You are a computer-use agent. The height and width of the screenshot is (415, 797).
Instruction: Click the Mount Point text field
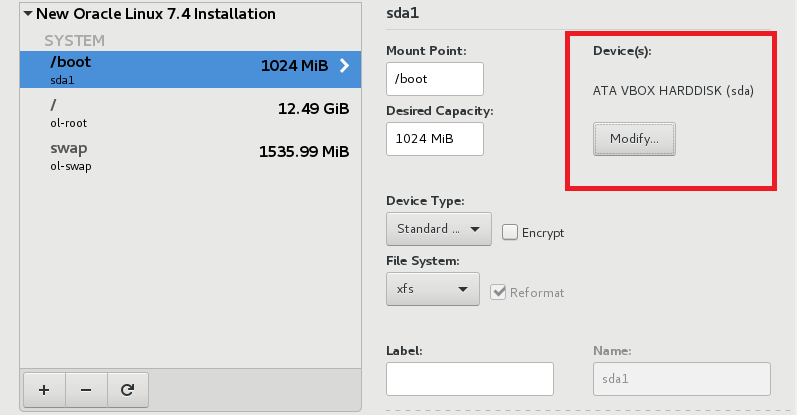tap(434, 79)
